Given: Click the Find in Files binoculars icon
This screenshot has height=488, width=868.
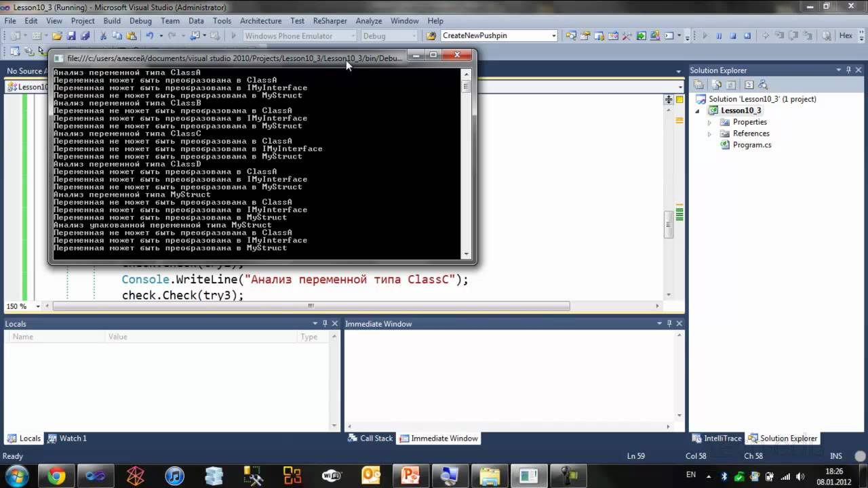Looking at the screenshot, I should click(431, 36).
